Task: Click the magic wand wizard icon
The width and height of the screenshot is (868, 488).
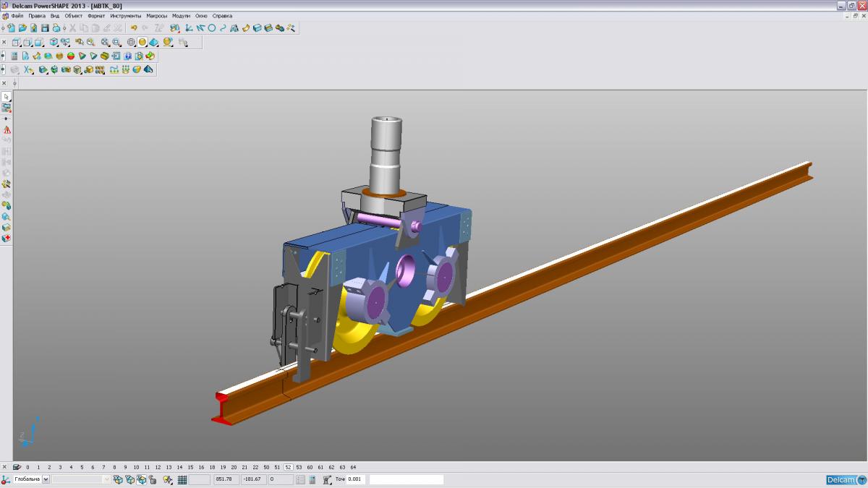Action: pos(291,27)
